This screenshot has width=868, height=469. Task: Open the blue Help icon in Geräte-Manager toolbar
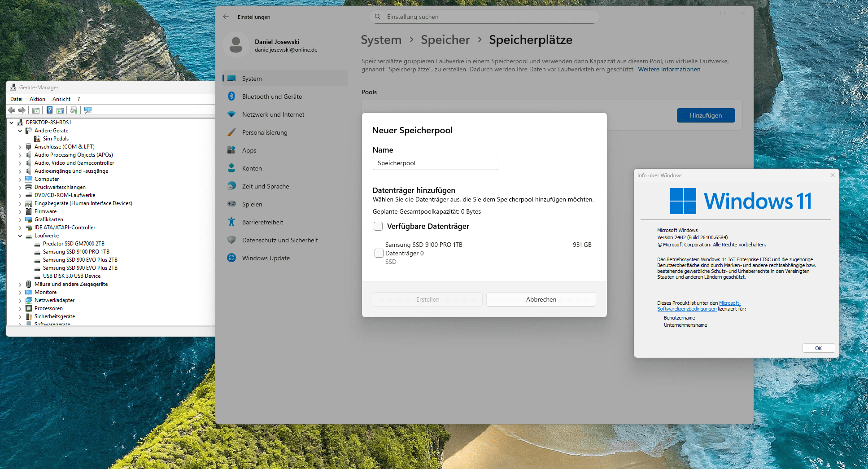point(49,110)
